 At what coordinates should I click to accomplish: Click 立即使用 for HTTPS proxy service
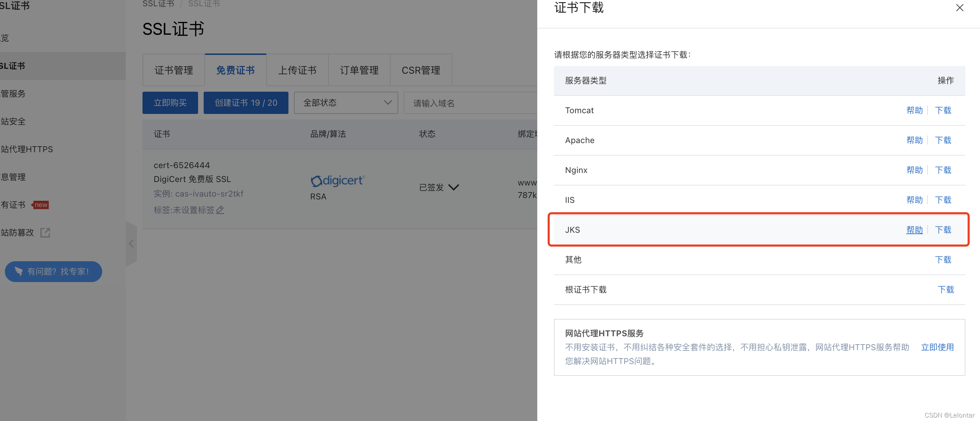[937, 347]
